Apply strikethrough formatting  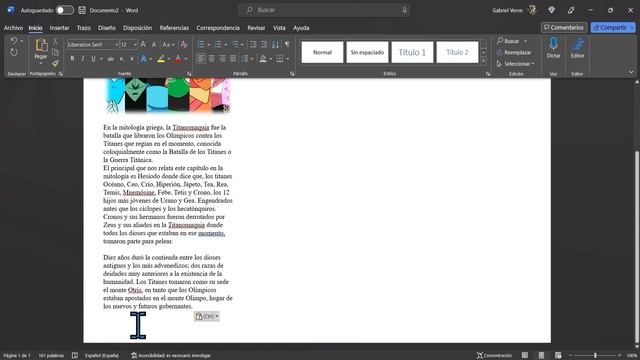(x=111, y=59)
